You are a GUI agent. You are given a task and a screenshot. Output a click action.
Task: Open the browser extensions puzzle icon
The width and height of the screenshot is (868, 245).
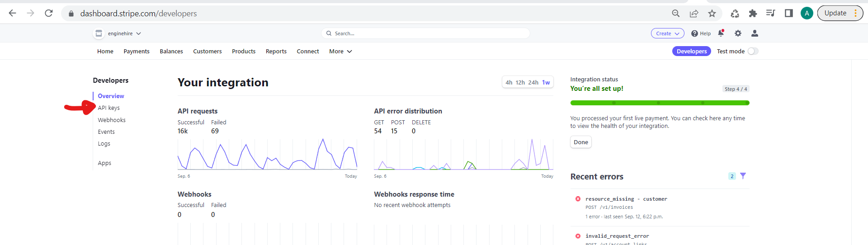point(753,13)
